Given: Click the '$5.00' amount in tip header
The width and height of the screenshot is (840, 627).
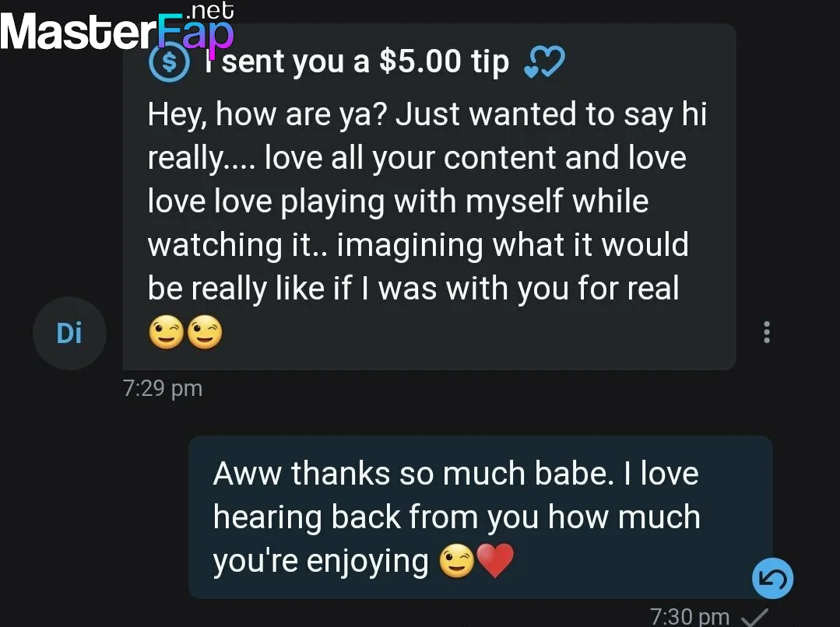Looking at the screenshot, I should (x=420, y=61).
